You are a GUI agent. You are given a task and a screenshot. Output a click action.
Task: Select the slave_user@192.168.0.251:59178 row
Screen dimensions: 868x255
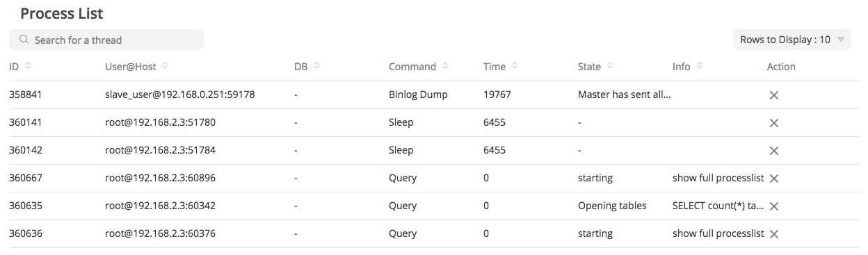435,94
